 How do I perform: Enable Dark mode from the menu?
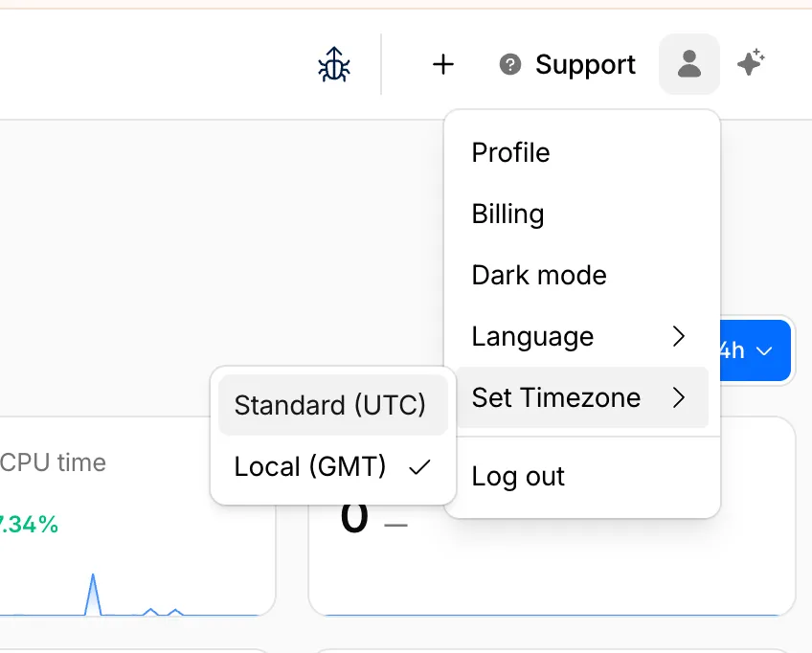[x=538, y=275]
